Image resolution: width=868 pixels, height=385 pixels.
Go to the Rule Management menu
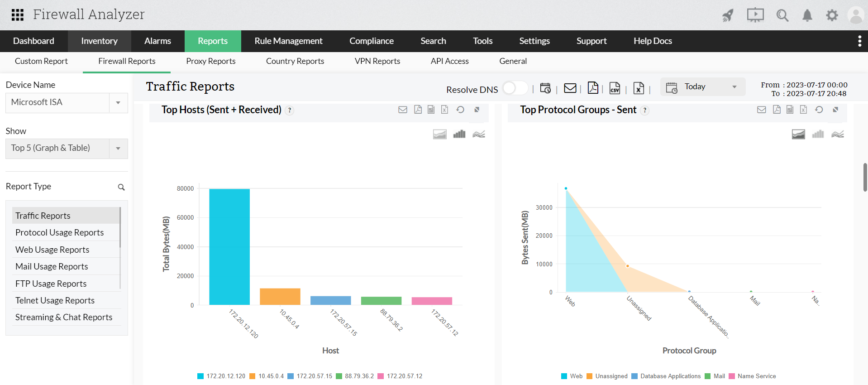[x=288, y=41]
